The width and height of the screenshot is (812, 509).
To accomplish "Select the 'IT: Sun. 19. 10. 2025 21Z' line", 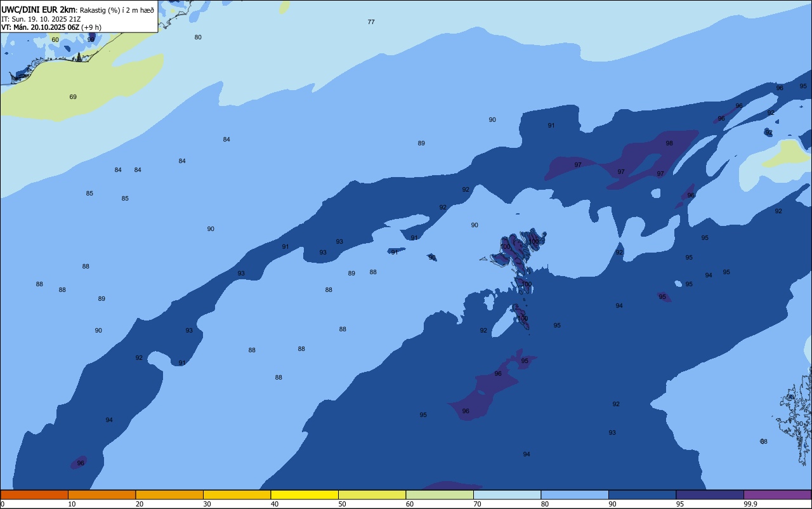I will click(x=41, y=18).
